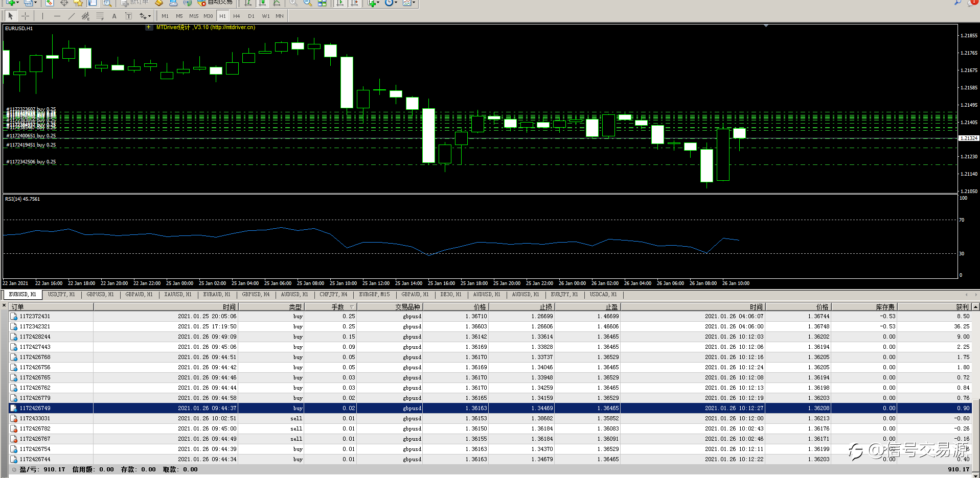Viewport: 980px width, 478px height.
Task: Toggle the auto trading button
Action: pyautogui.click(x=215, y=3)
